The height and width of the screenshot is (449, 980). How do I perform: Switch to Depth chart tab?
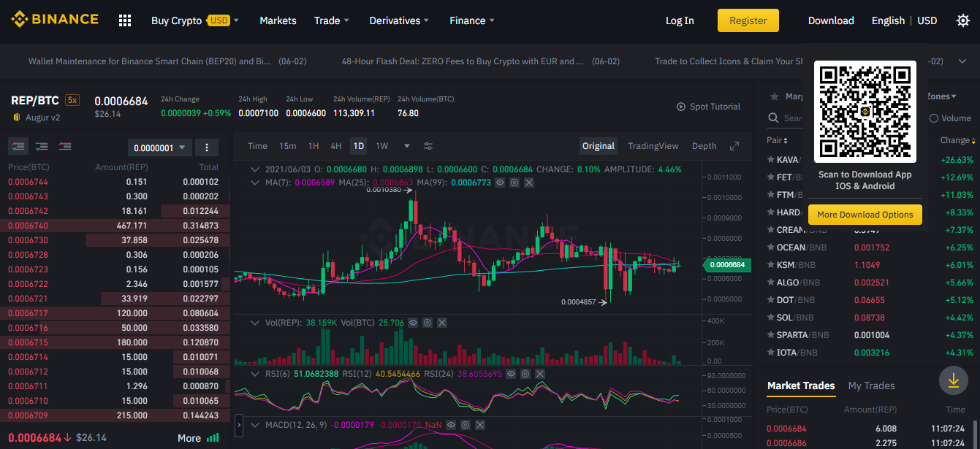click(x=704, y=146)
